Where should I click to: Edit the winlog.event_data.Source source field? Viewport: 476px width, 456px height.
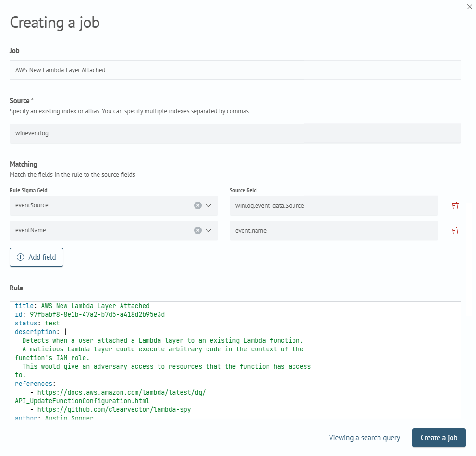(334, 205)
